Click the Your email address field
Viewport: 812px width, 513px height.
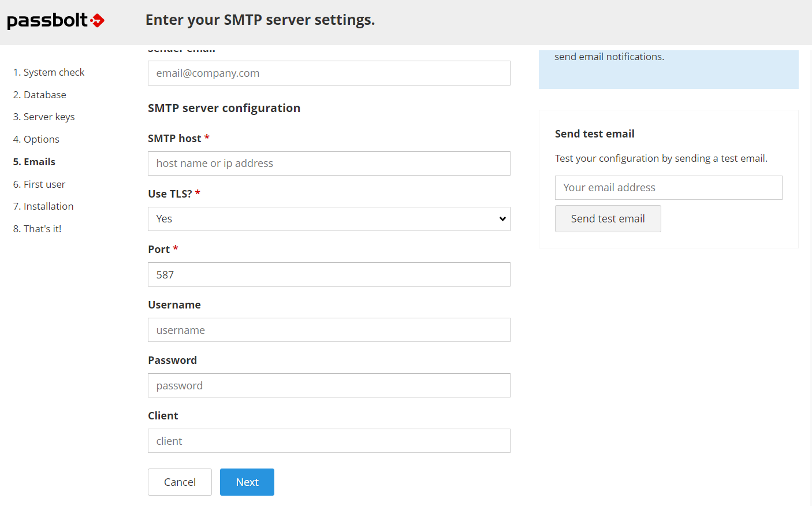point(668,187)
